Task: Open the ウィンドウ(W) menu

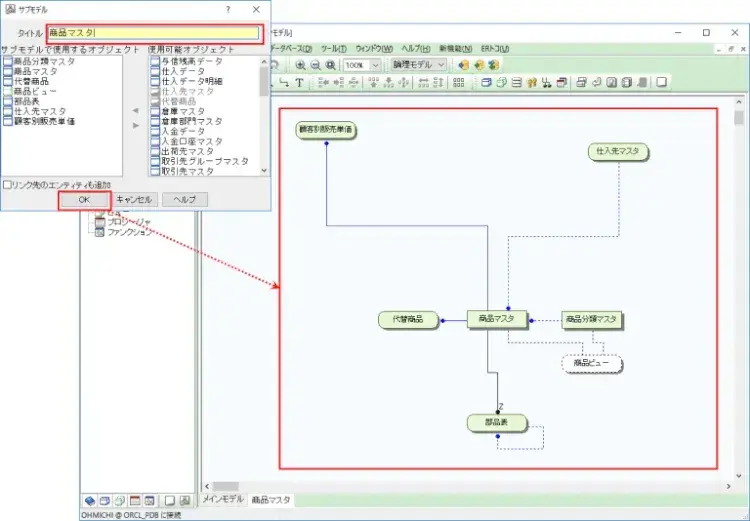Action: (375, 48)
